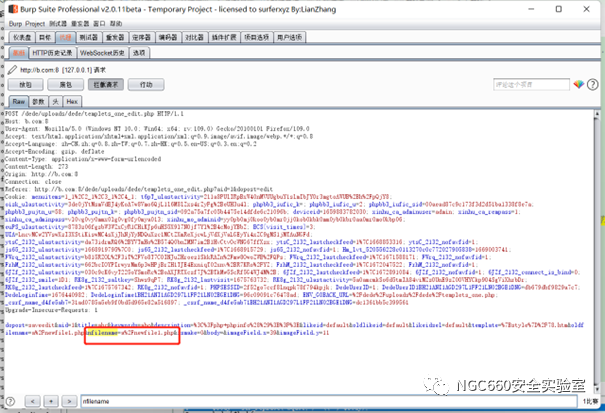Screen dimensions: 605x413
Task: Click scrollbar up arrow of request editor
Action: [597, 113]
